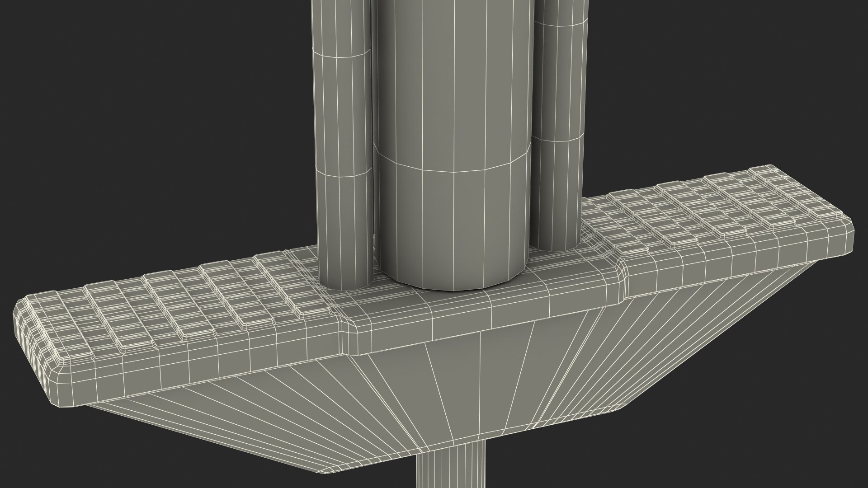Pick the lower seam on left cylinder
The width and height of the screenshot is (868, 488).
[x=343, y=172]
